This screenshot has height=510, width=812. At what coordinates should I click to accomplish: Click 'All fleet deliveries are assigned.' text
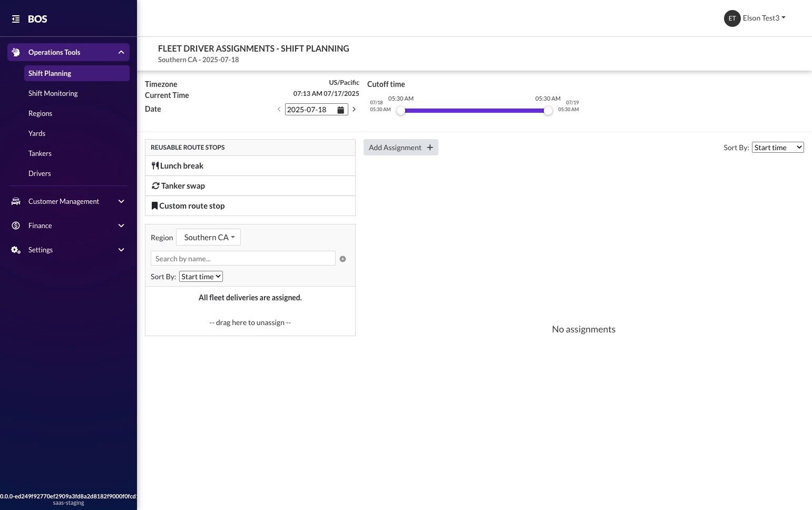[250, 298]
